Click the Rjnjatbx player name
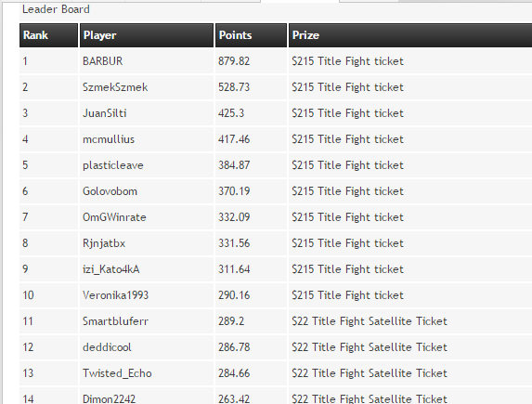 104,243
